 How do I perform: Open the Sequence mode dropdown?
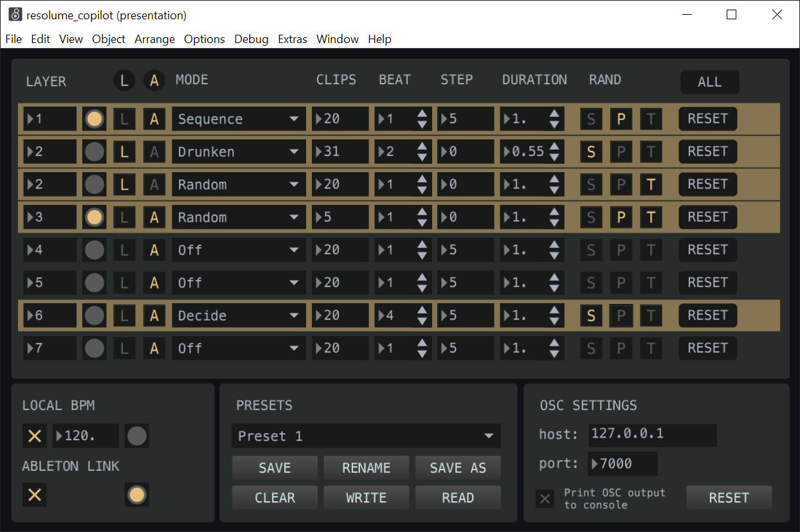pyautogui.click(x=239, y=119)
